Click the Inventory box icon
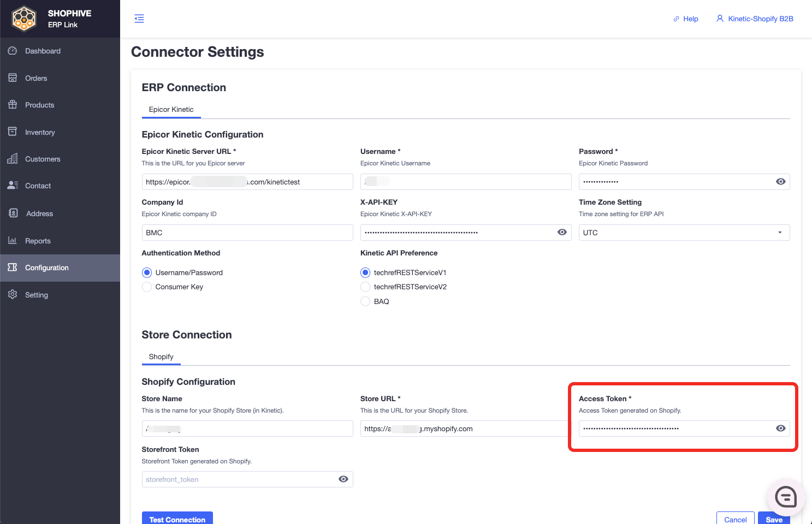This screenshot has width=812, height=524. [13, 132]
